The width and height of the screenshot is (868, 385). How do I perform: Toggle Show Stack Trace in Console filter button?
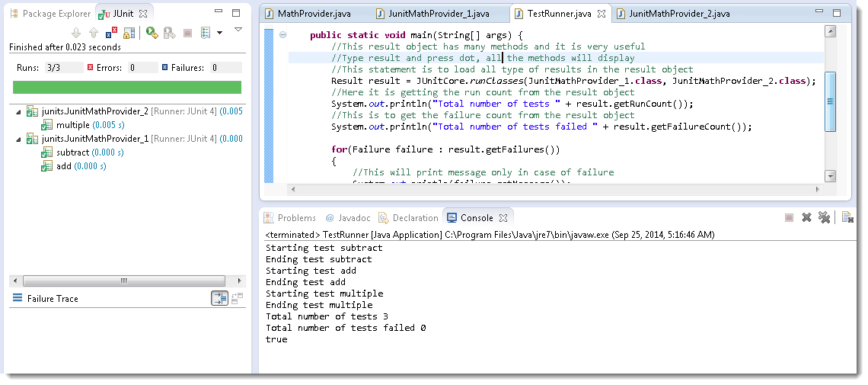pos(220,299)
